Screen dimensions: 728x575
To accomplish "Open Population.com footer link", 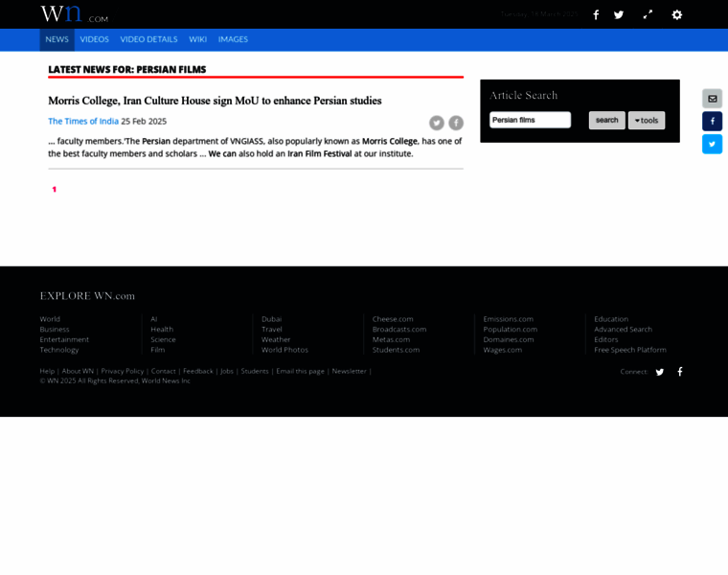I will (x=511, y=330).
